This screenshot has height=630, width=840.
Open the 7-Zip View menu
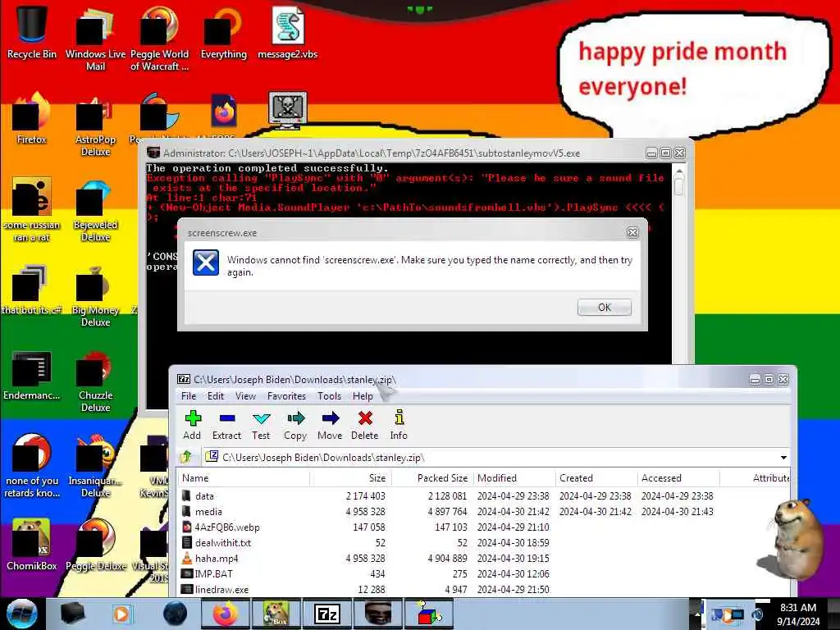245,396
